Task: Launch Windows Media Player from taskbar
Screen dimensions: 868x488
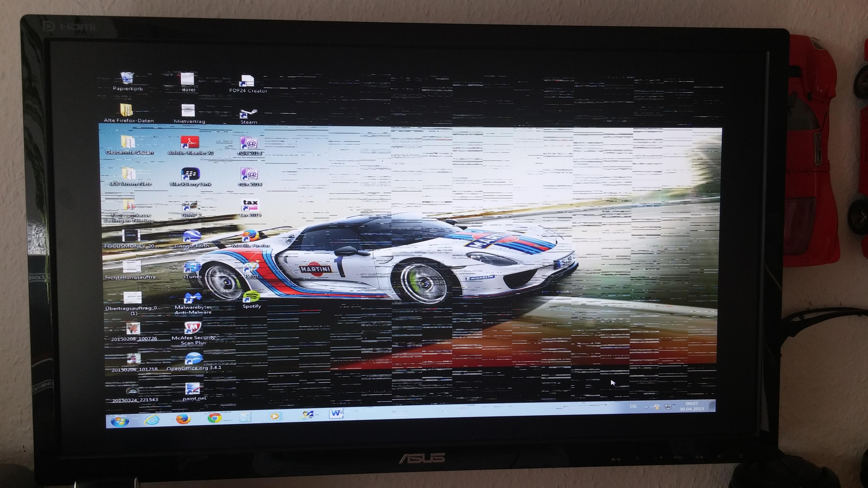Action: point(275,416)
